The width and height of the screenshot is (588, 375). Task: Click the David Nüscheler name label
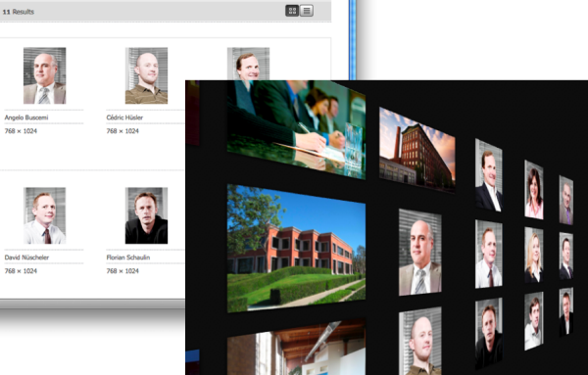(x=26, y=258)
